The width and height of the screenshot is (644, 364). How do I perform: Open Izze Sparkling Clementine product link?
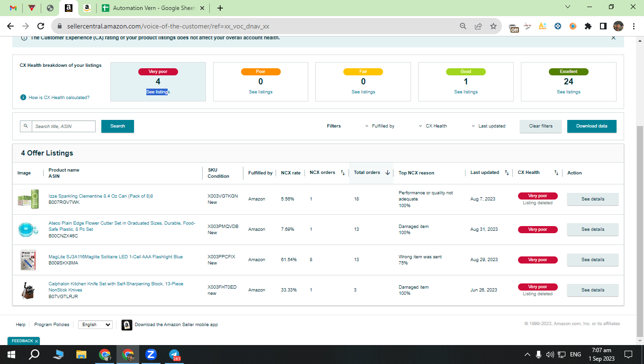(101, 196)
